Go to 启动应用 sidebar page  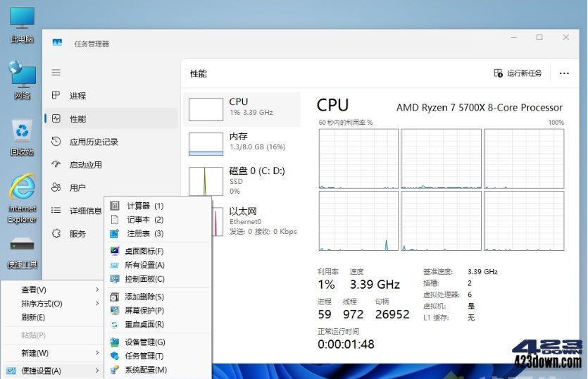coord(111,165)
